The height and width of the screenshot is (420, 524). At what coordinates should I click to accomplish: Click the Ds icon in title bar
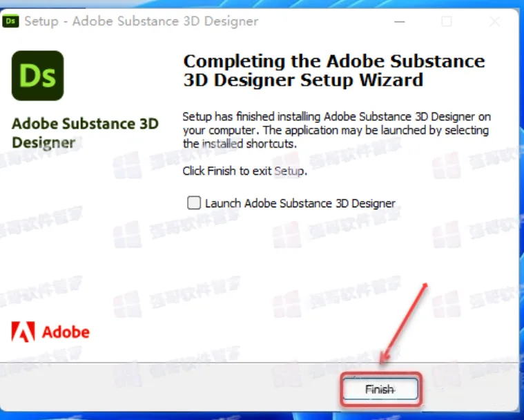pos(10,21)
